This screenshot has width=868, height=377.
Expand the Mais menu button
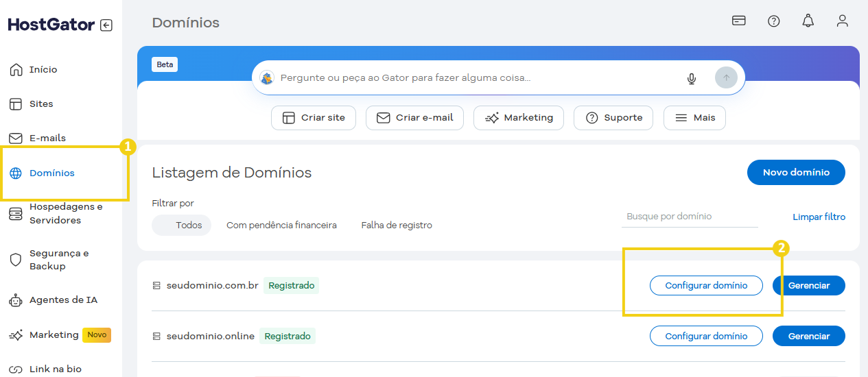[x=694, y=117]
